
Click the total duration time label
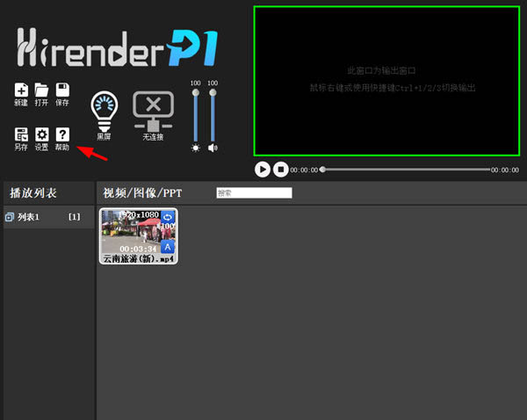(x=505, y=170)
